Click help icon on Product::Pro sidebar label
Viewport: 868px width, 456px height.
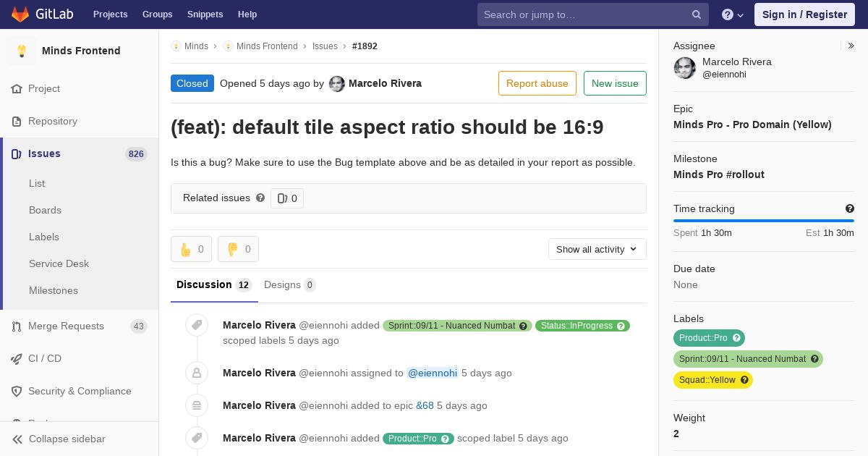point(736,338)
